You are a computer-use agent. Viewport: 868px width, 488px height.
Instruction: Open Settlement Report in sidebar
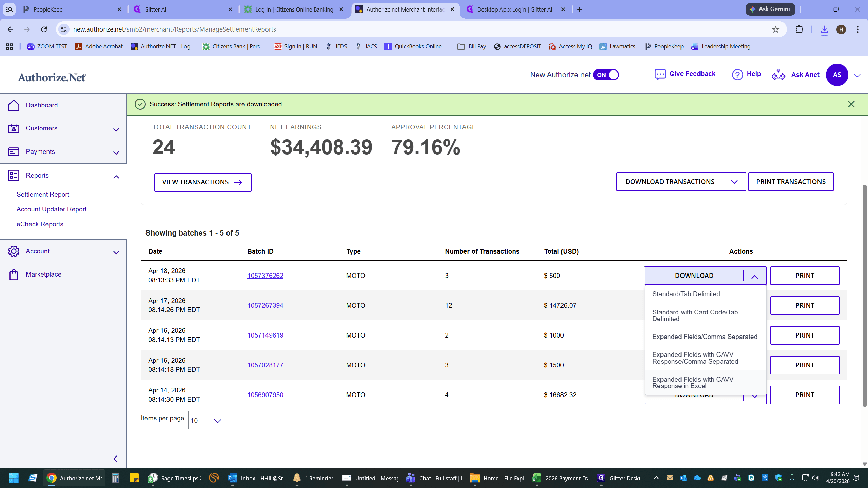[43, 194]
